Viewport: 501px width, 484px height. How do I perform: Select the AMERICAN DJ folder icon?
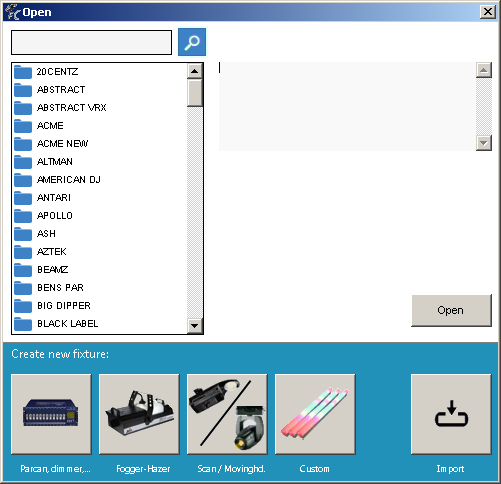coord(23,180)
